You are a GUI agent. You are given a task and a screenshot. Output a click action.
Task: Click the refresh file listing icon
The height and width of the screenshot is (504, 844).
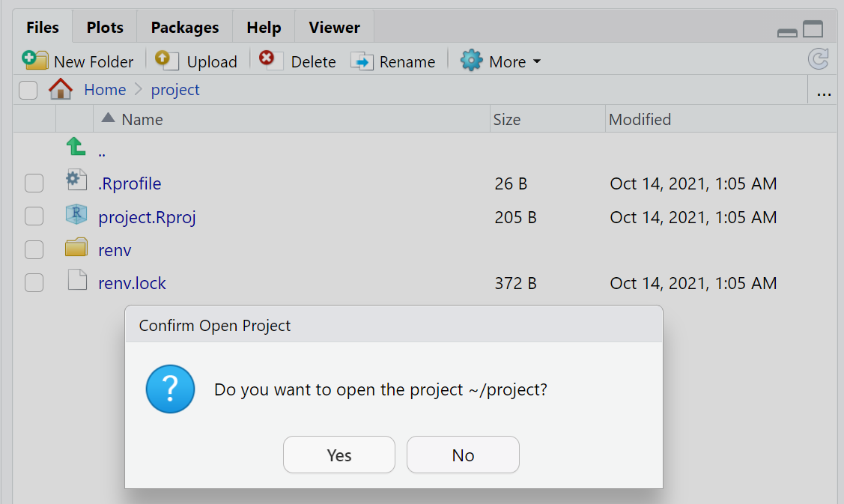819,59
